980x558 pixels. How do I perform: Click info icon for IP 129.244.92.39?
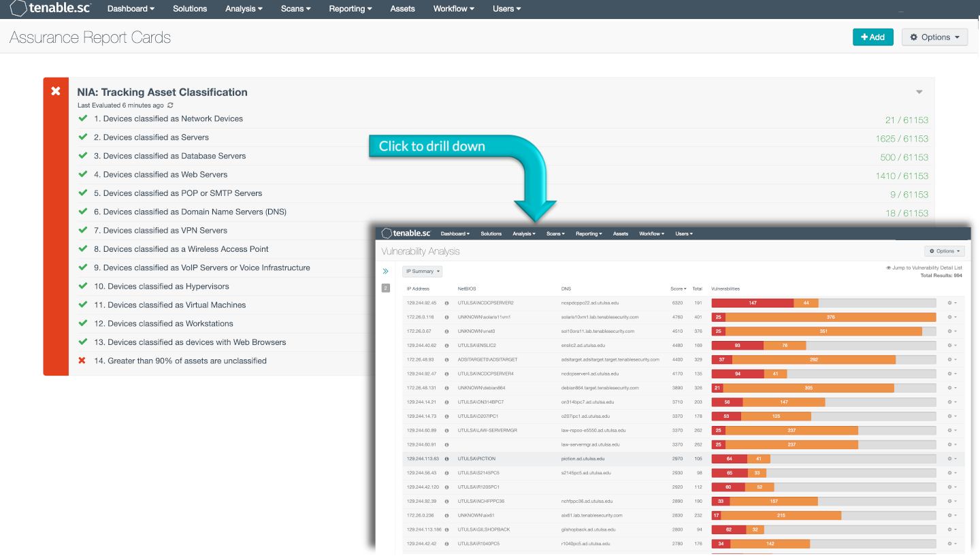pyautogui.click(x=447, y=501)
